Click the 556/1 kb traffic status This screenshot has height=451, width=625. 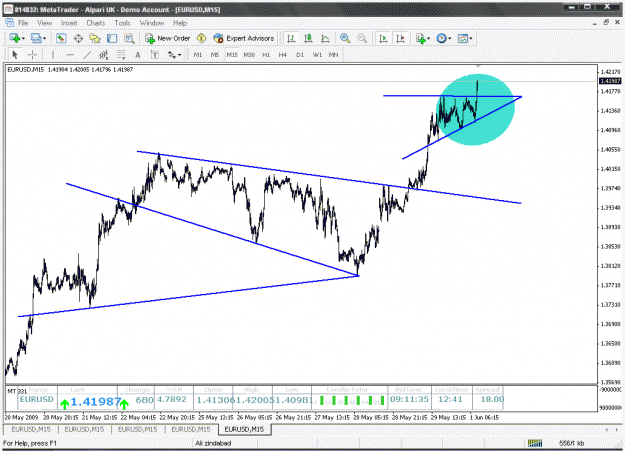pos(572,443)
